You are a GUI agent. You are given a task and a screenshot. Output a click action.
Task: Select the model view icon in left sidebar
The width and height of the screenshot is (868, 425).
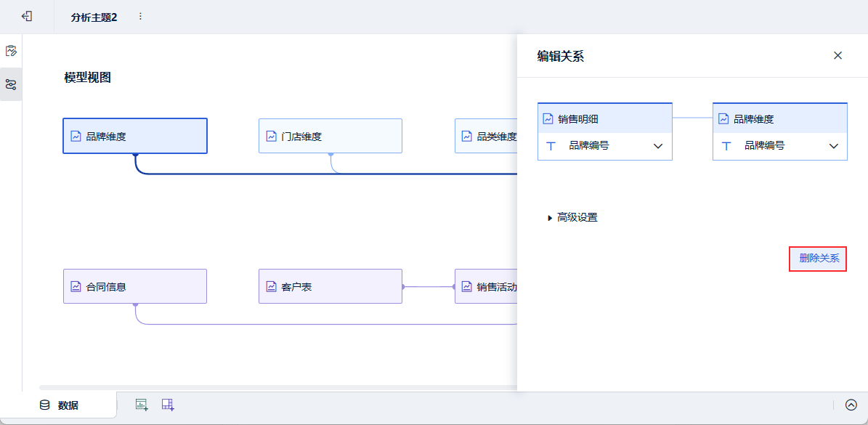coord(11,84)
